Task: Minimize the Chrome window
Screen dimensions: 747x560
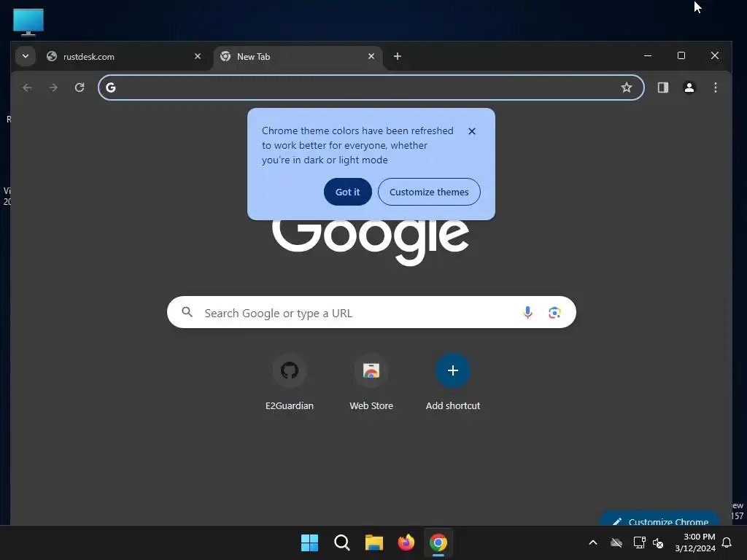Action: click(x=648, y=55)
